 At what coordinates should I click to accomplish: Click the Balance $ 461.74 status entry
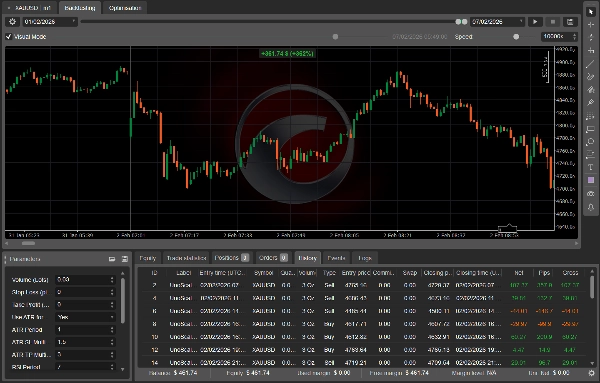173,373
